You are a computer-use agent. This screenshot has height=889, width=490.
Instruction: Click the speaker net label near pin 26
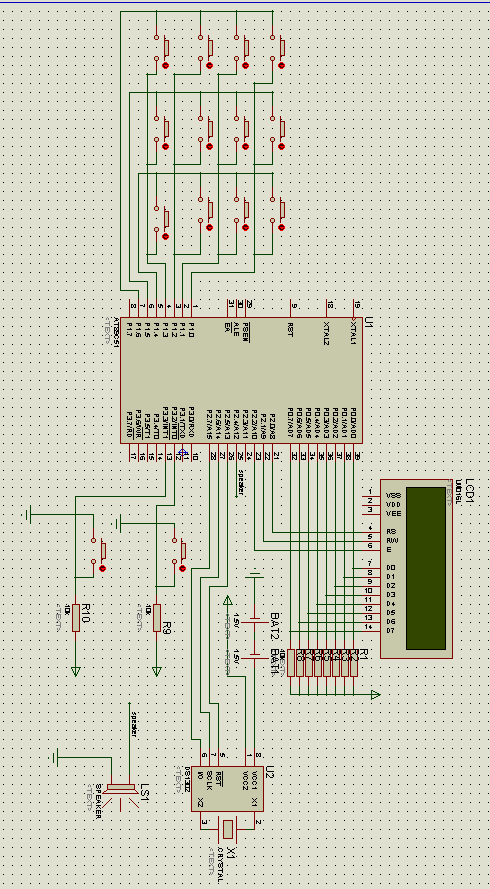tap(240, 482)
